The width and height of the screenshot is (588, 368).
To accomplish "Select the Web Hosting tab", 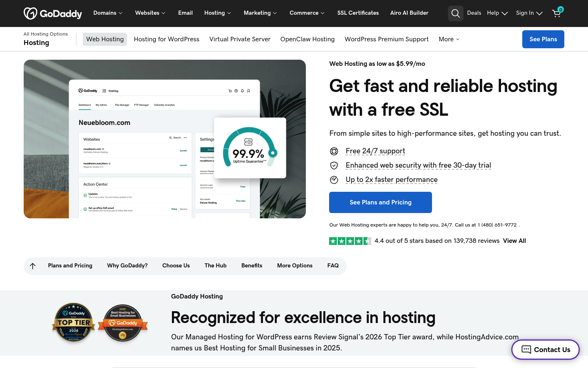I will (x=105, y=39).
